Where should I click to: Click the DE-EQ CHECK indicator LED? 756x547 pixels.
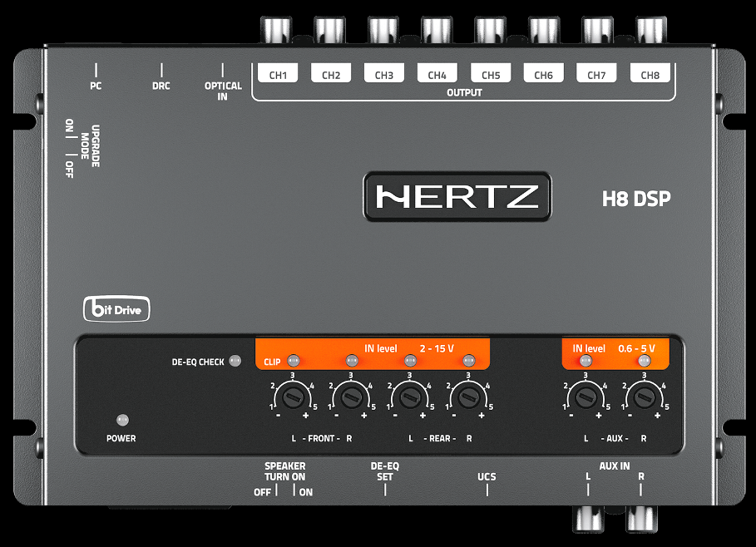coord(235,362)
